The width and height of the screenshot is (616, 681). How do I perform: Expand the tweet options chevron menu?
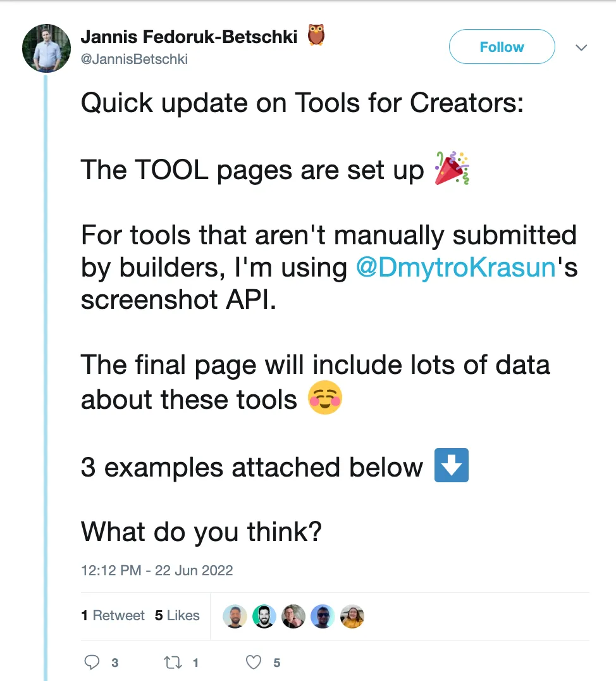[581, 48]
